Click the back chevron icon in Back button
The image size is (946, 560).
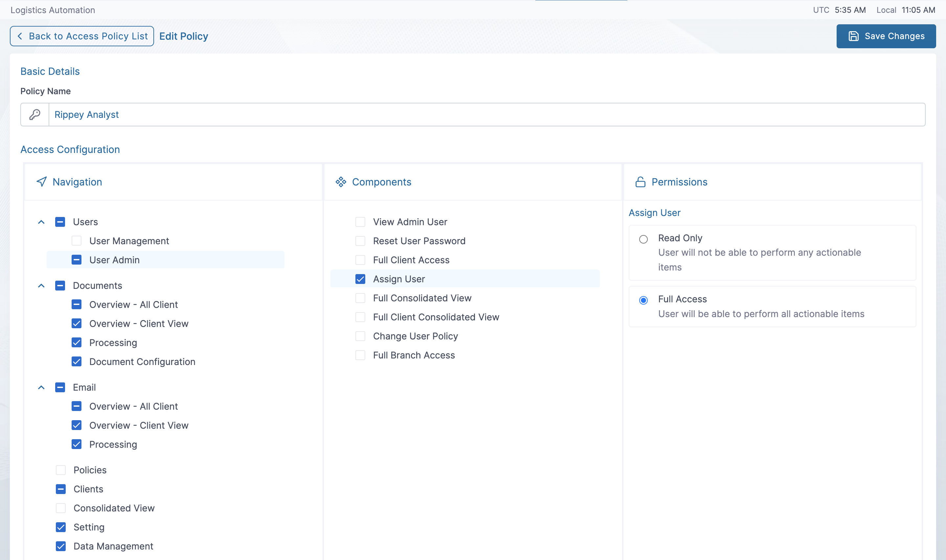tap(20, 36)
